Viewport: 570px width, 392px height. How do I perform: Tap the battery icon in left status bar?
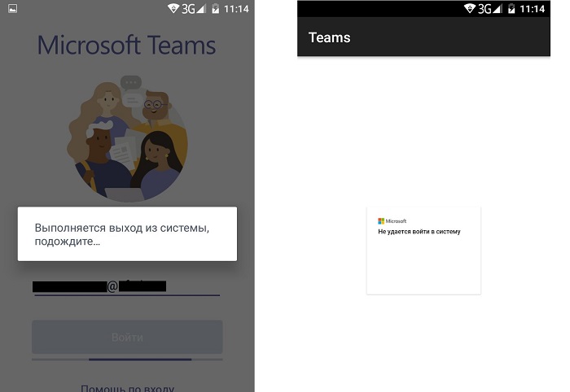click(x=216, y=8)
